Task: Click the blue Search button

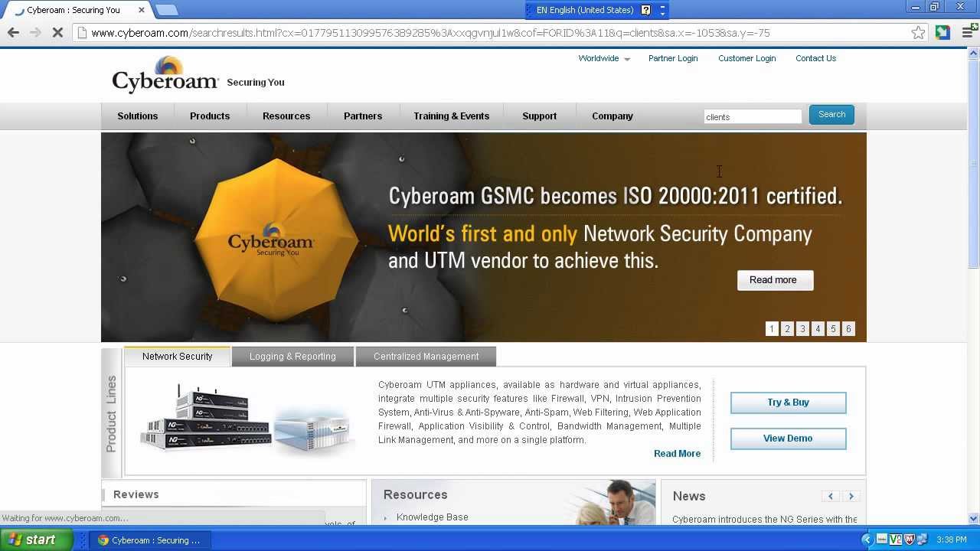Action: pos(831,115)
